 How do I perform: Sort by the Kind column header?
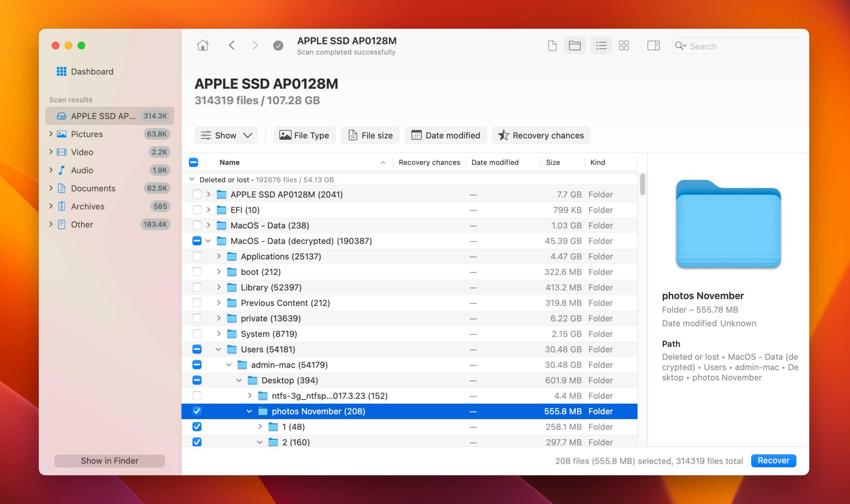tap(597, 162)
